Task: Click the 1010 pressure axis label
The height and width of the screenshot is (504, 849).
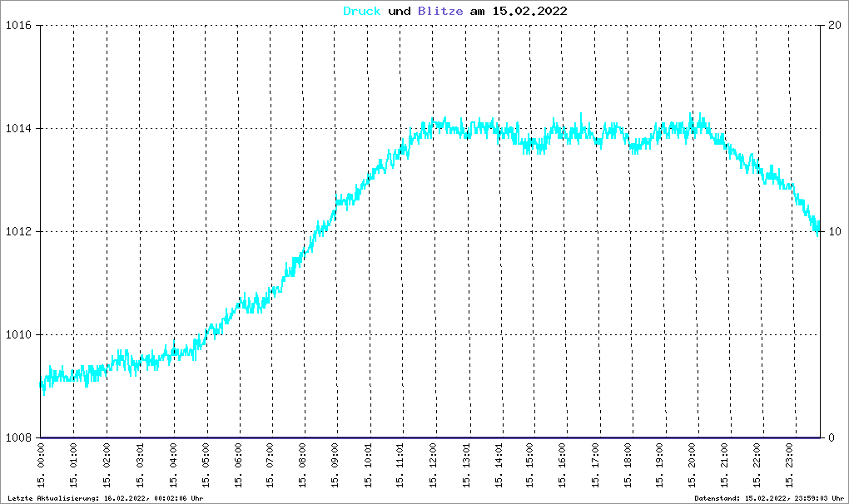Action: pos(18,335)
